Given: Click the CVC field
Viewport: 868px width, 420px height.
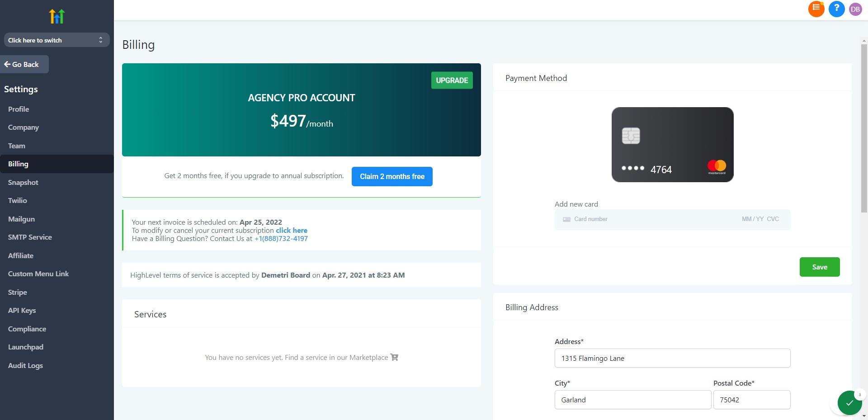Looking at the screenshot, I should coord(773,219).
